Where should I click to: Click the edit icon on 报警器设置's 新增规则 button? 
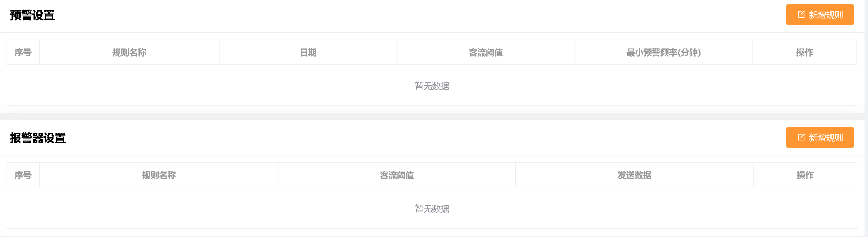[x=801, y=137]
